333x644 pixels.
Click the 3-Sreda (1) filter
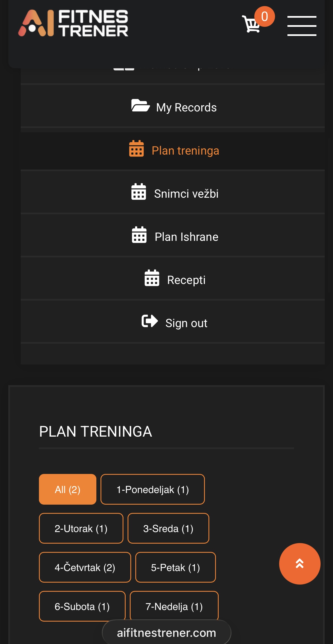168,528
